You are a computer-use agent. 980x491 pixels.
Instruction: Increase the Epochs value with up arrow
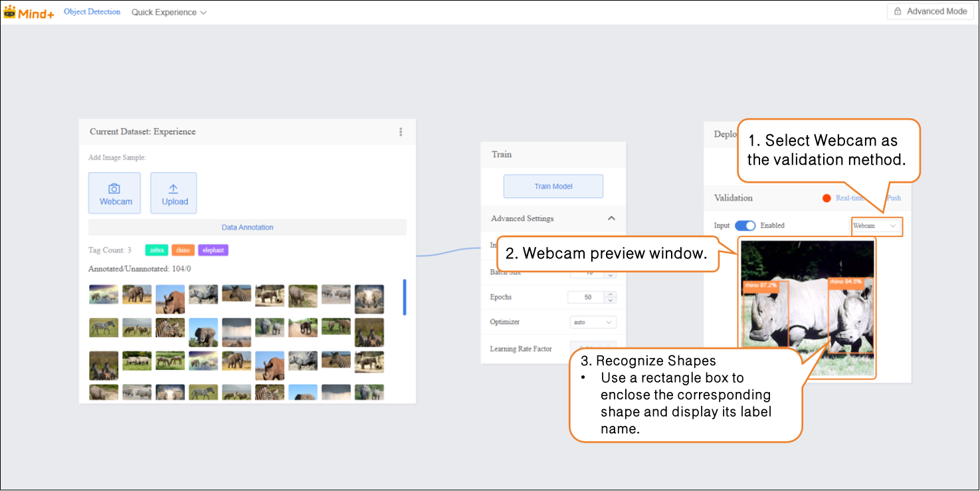pos(611,294)
